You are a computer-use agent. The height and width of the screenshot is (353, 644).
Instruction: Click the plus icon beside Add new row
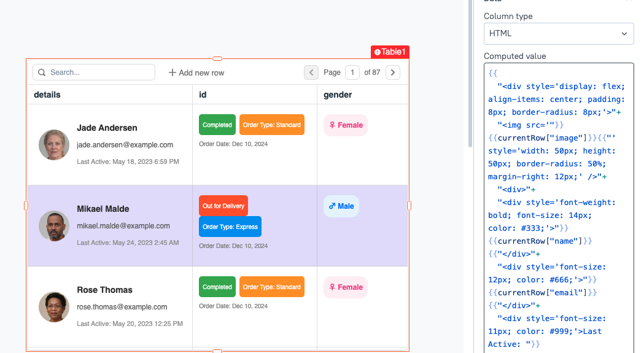[173, 72]
